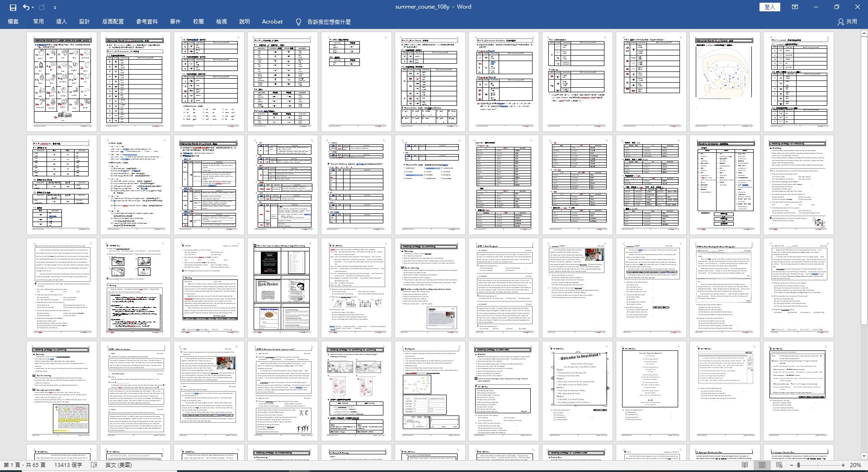Click the lightbulb Tell Me icon
This screenshot has width=868, height=472.
tap(298, 22)
